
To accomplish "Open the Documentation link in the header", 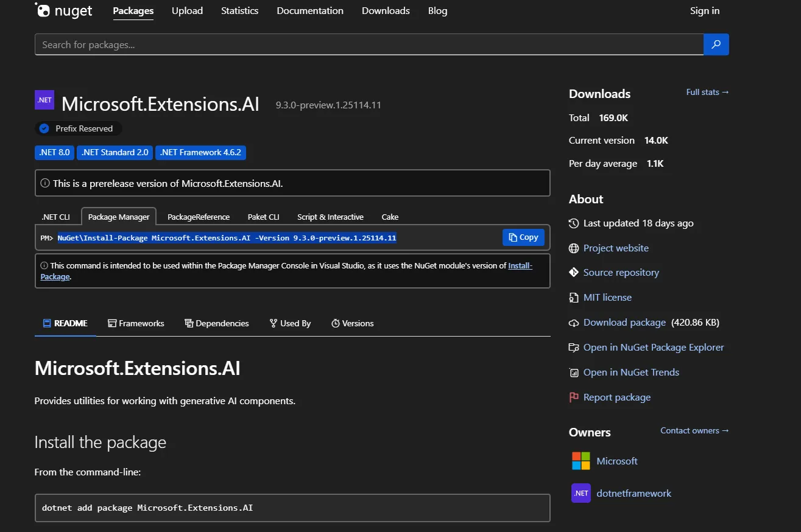I will click(x=310, y=11).
